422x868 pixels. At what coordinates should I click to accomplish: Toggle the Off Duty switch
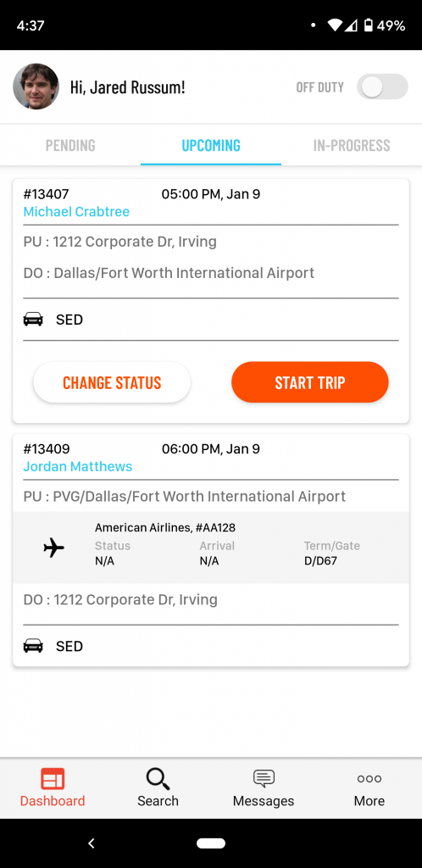pyautogui.click(x=382, y=87)
